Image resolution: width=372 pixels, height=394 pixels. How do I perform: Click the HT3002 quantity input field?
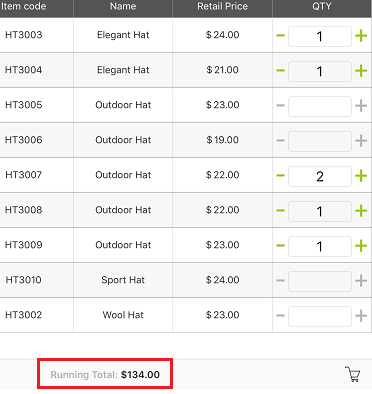pos(320,316)
